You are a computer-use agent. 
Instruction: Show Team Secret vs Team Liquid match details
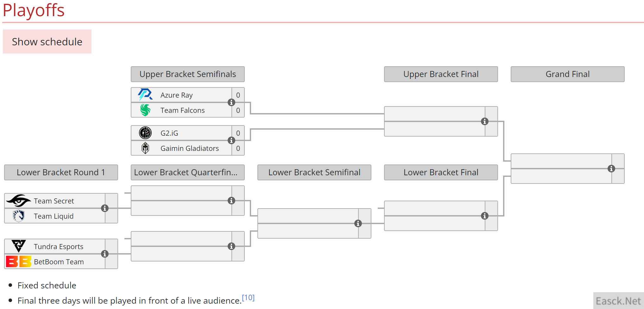tap(105, 208)
